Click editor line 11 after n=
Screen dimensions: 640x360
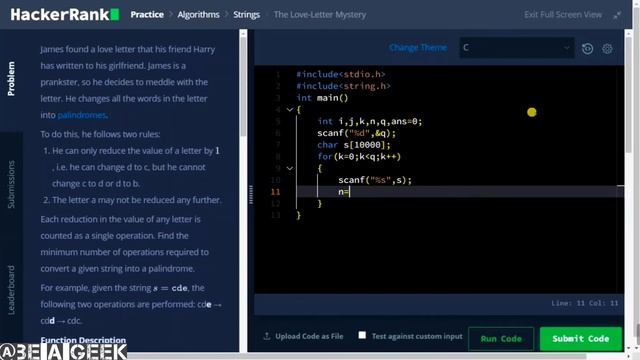point(350,192)
